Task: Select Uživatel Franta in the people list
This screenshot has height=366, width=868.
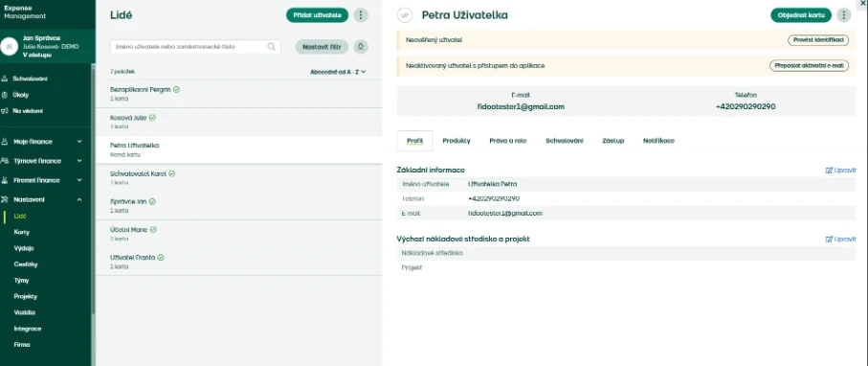Action: 238,262
